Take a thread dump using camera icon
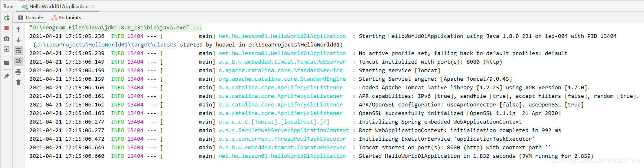Image resolution: width=644 pixels, height=168 pixels. 6,39
